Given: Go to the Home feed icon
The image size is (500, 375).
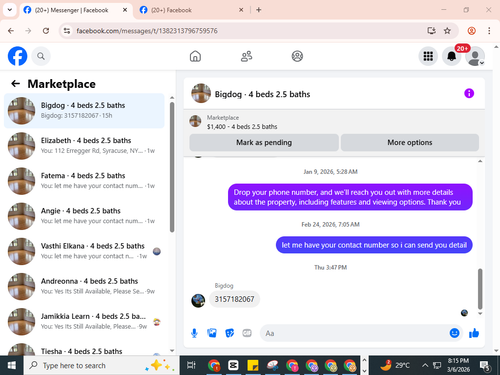Looking at the screenshot, I should [x=195, y=56].
